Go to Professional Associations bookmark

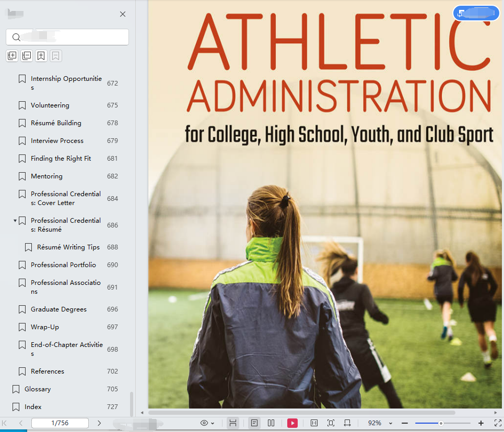click(66, 287)
